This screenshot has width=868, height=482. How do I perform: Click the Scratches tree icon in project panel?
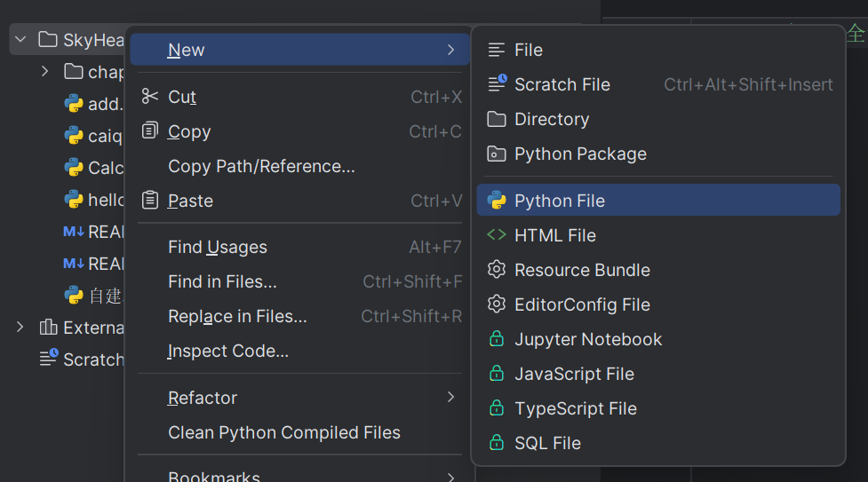click(x=49, y=358)
